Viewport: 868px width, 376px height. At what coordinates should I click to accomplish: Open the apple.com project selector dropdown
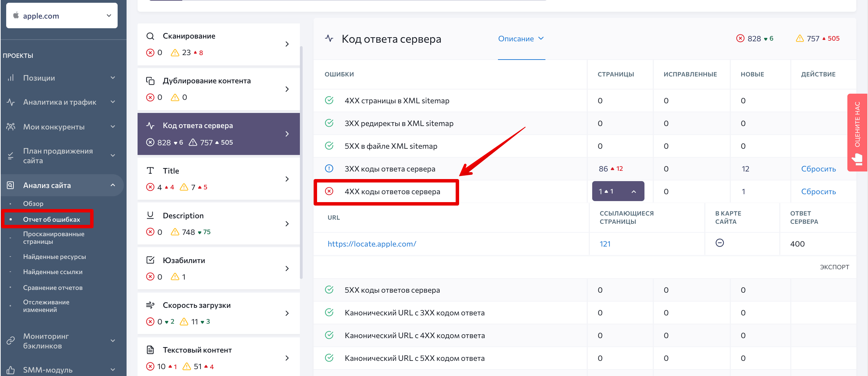click(x=62, y=15)
